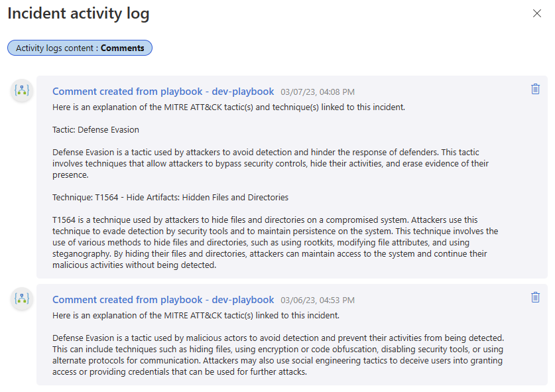Image resolution: width=555 pixels, height=392 pixels.
Task: Click the 'tactic(s) and technique(s)' intro sentence
Action: [228, 107]
